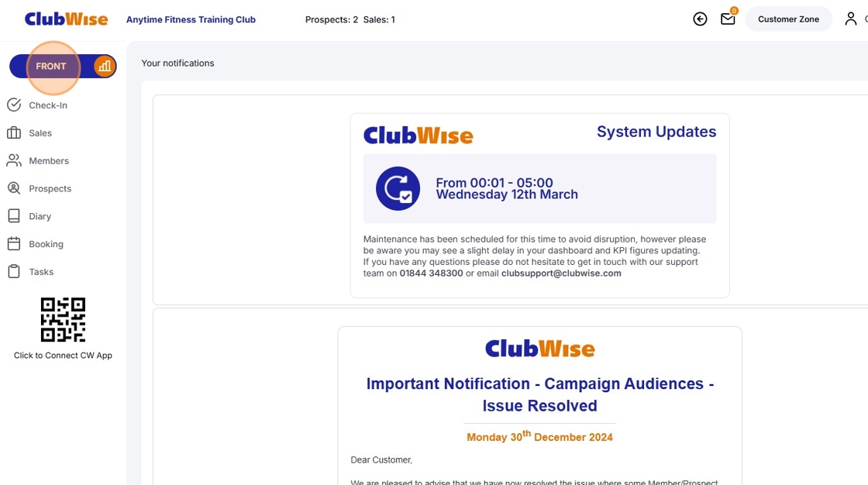
Task: Open the Tasks clipboard icon
Action: [14, 271]
